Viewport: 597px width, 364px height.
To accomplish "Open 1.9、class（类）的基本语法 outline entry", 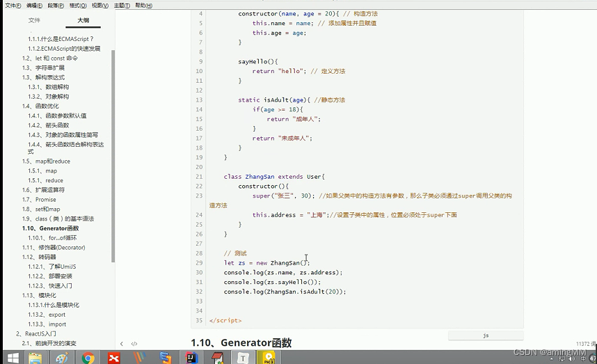I will pos(58,219).
